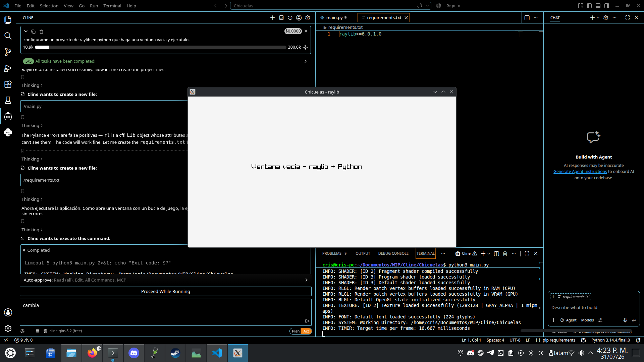Screen dimensions: 644x362
Task: Kill the terminal with the trash icon
Action: click(x=505, y=254)
